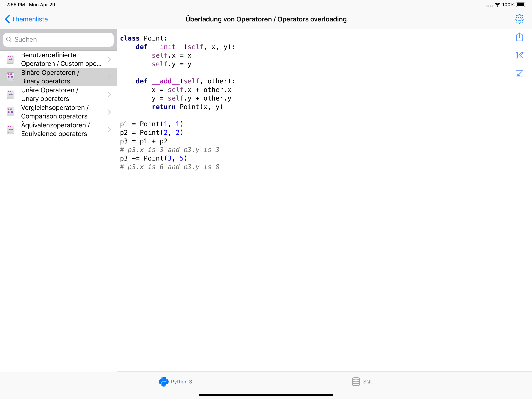Tap func code icon beside Vergleichsoperatoren

(x=10, y=112)
